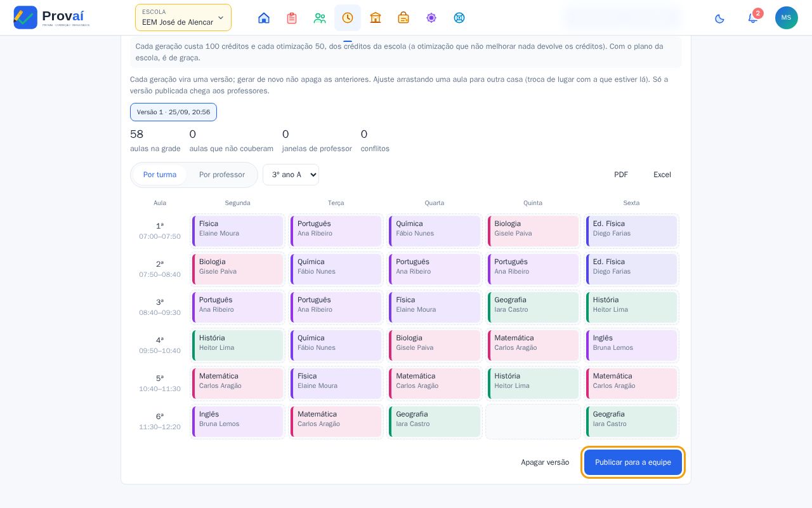Select Versão 1 · 25/09, 20:56 chip
The width and height of the screenshot is (812, 508).
tap(173, 112)
